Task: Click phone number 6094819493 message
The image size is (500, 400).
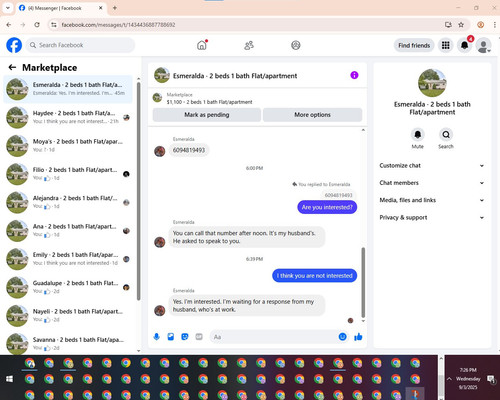Action: [x=189, y=150]
